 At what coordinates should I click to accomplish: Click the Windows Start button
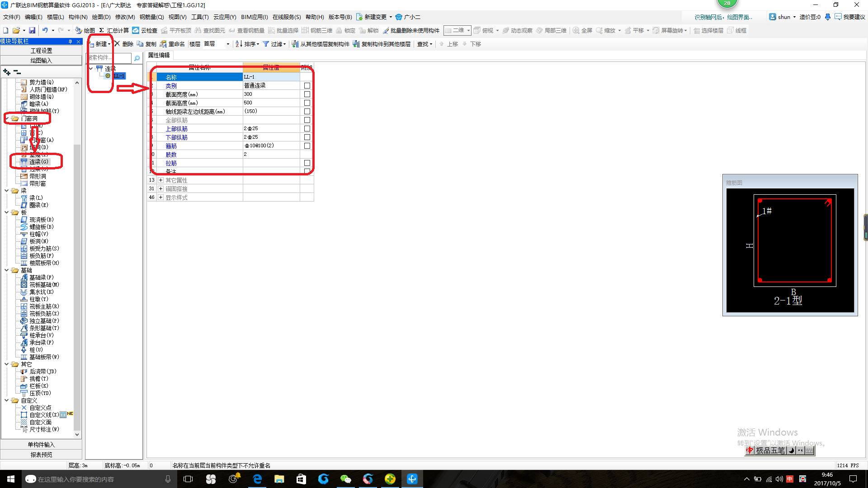[x=11, y=479]
